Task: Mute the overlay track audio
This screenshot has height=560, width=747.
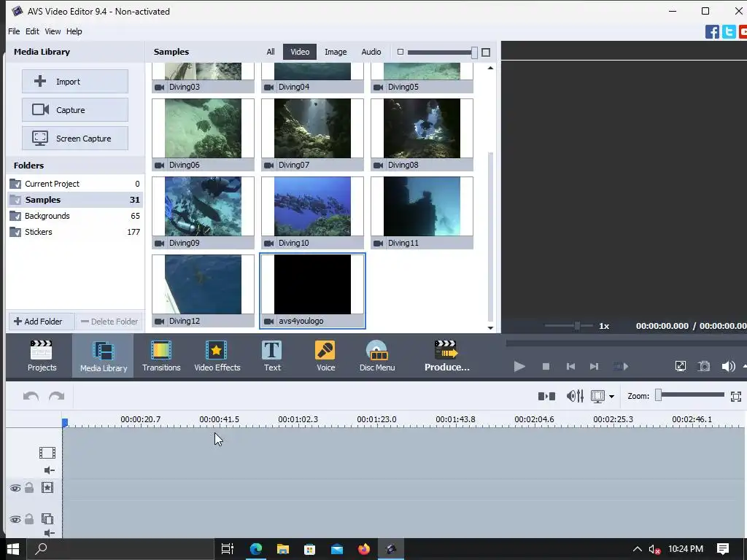Action: tap(49, 533)
